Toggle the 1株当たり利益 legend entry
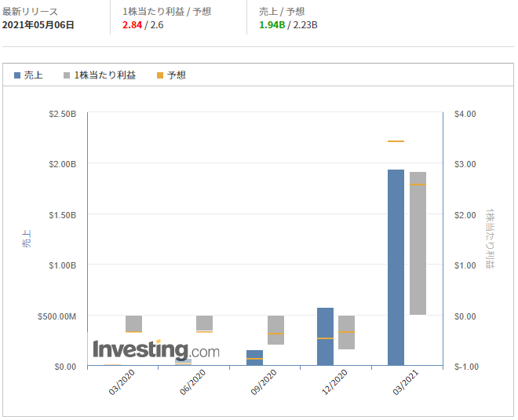 coord(100,75)
